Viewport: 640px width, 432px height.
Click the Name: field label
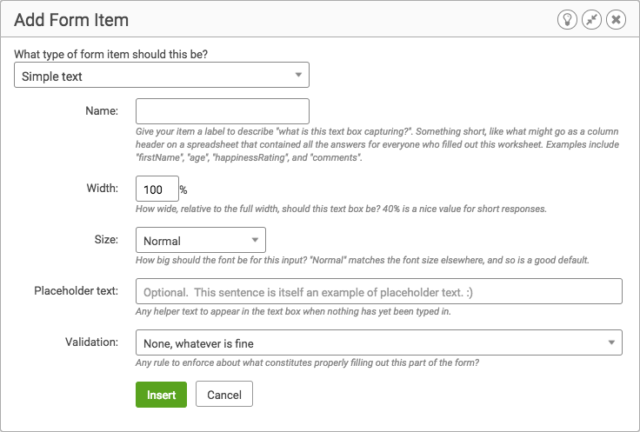[x=102, y=111]
